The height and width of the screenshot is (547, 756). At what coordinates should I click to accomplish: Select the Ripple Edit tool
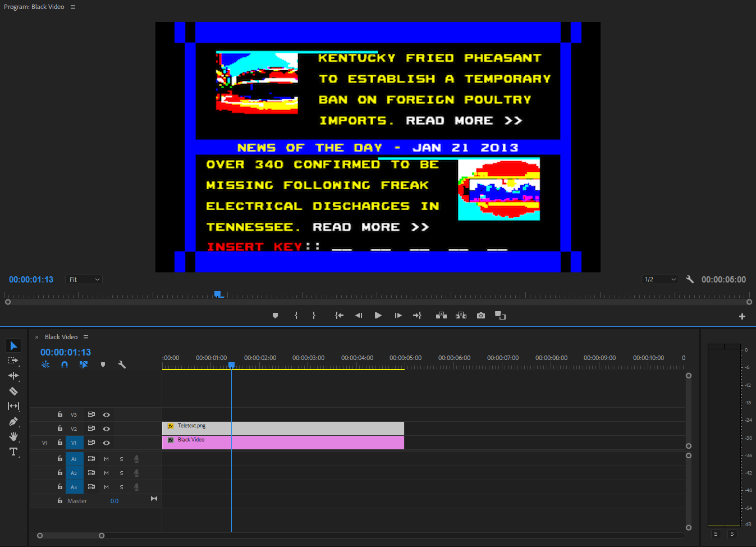(13, 376)
